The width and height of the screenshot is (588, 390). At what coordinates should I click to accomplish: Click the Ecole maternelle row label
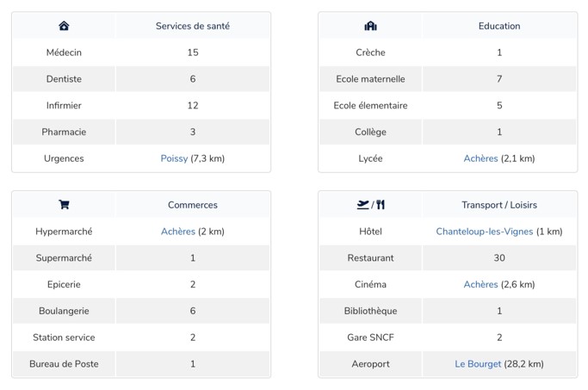pyautogui.click(x=370, y=79)
